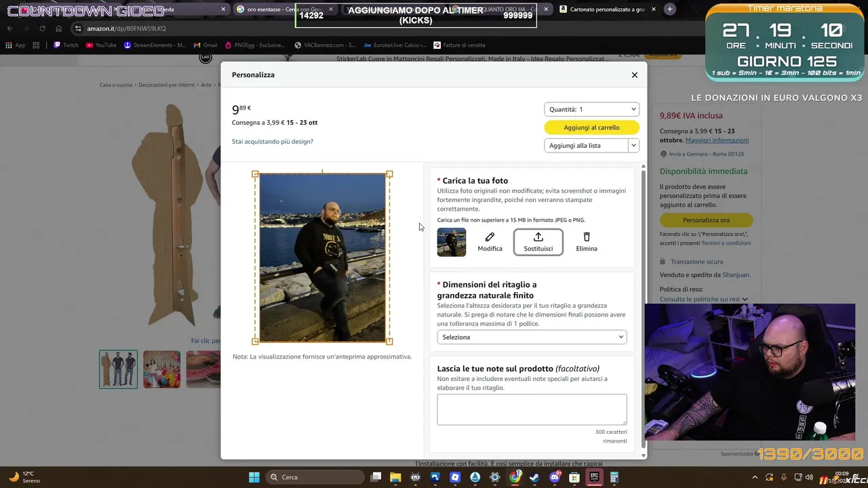The image size is (868, 488).
Task: Click the dialog's scroll down arrow
Action: [644, 455]
